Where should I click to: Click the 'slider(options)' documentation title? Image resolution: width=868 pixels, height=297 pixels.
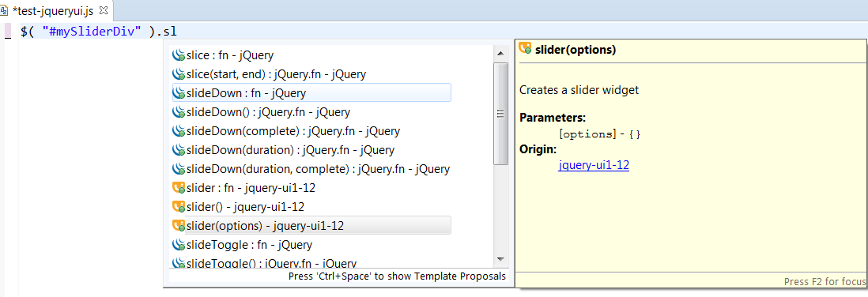click(x=576, y=50)
